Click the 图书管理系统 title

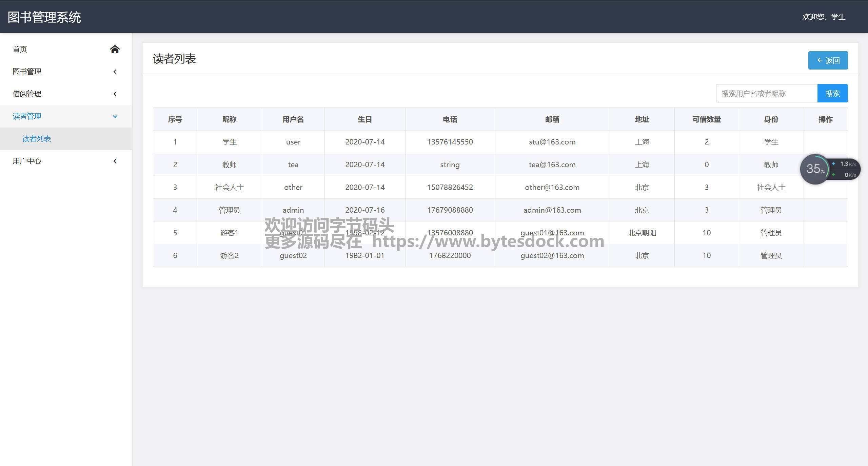pyautogui.click(x=44, y=17)
